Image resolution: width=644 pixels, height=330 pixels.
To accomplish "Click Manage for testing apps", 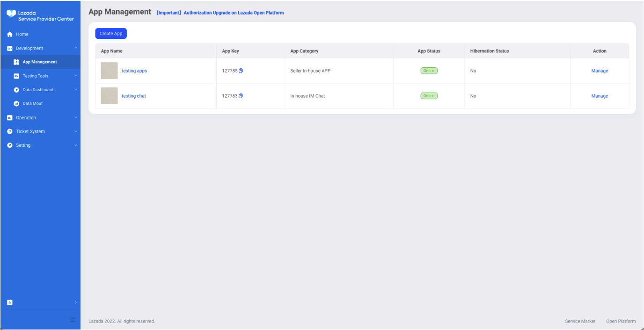I will [x=599, y=71].
